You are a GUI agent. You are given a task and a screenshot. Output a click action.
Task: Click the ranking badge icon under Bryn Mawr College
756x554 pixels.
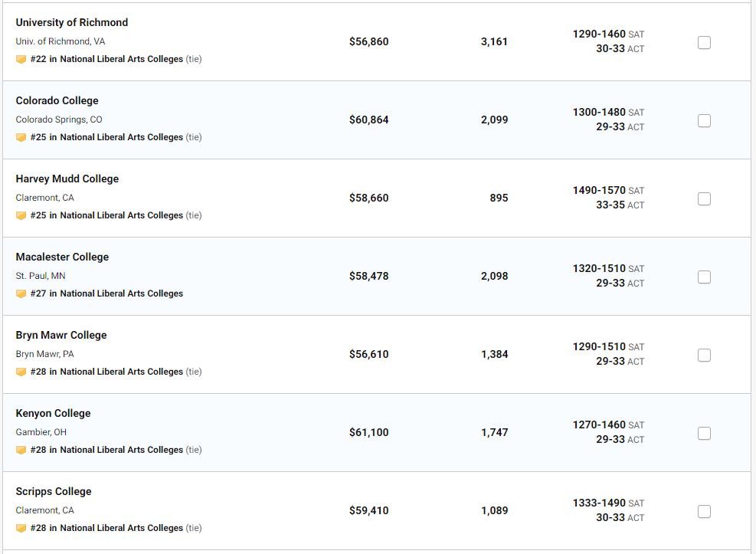(x=21, y=372)
